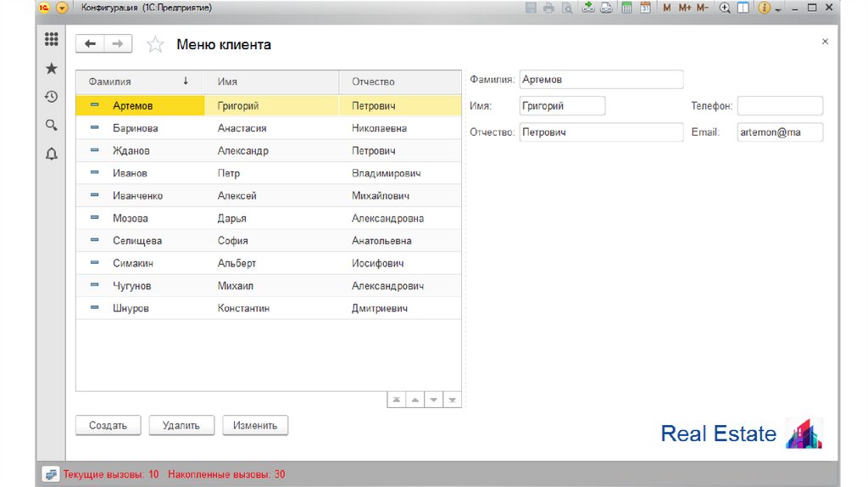Click the Создать button
Image resolution: width=868 pixels, height=487 pixels.
pyautogui.click(x=108, y=426)
